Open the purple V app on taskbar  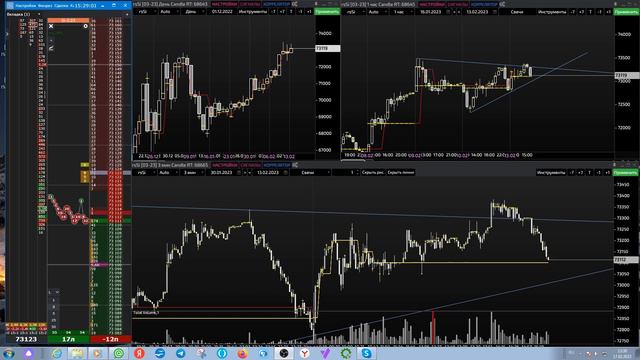[x=325, y=353]
